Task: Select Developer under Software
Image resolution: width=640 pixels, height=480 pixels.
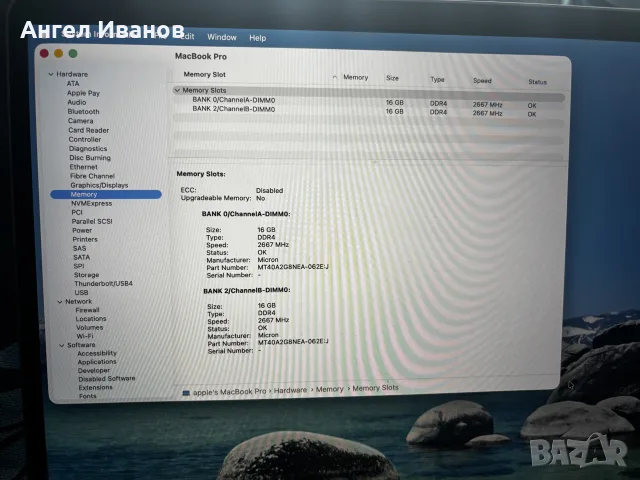Action: click(x=93, y=371)
